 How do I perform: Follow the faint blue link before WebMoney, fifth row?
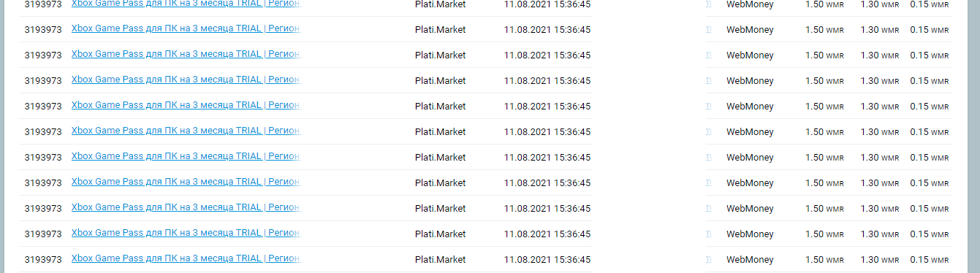coord(708,107)
